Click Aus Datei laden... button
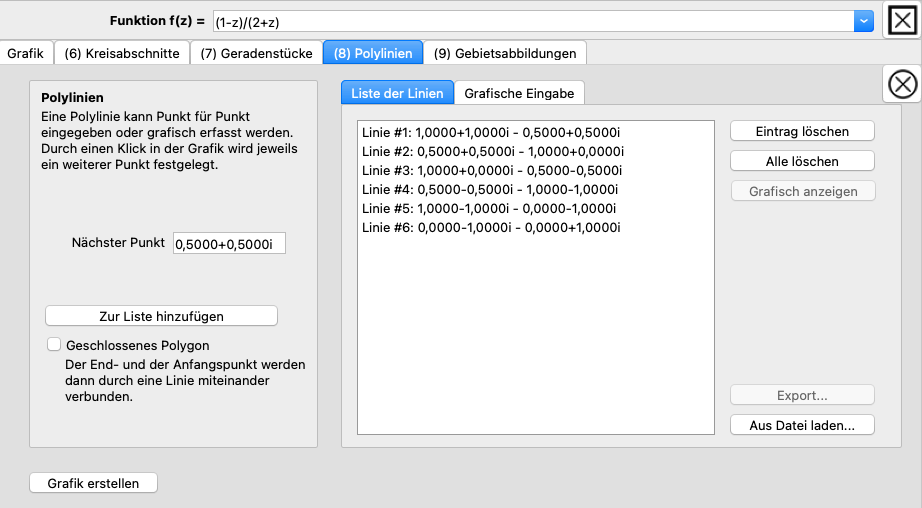Viewport: 922px width, 508px height. [x=802, y=425]
